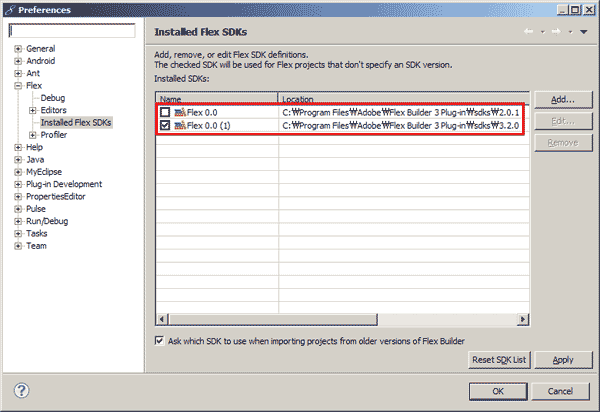Click the Add... button

tap(563, 100)
